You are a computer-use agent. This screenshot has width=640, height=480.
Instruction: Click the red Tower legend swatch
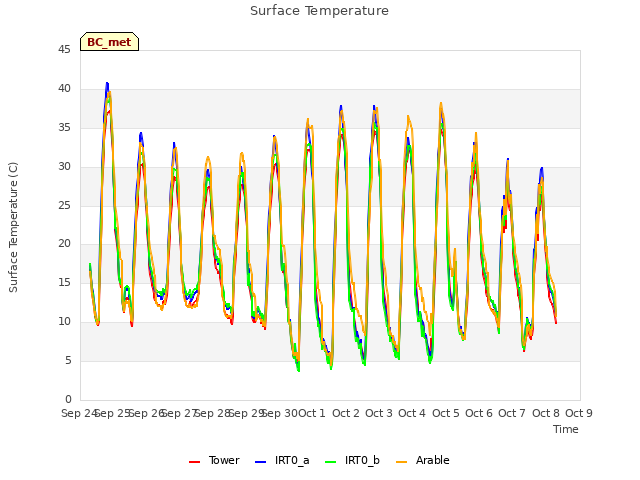[x=194, y=462]
